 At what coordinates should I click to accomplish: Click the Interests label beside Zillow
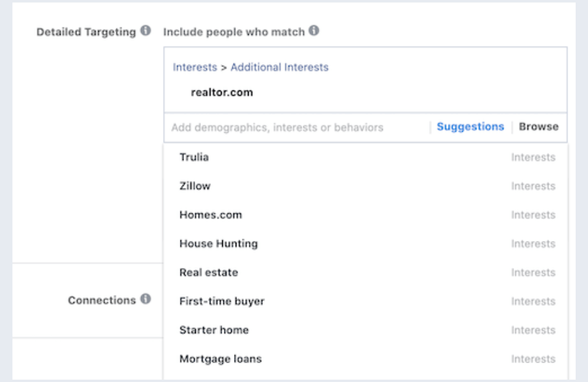click(x=534, y=186)
